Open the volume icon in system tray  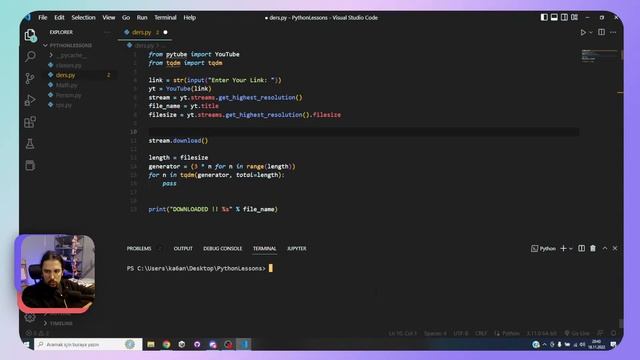582,344
